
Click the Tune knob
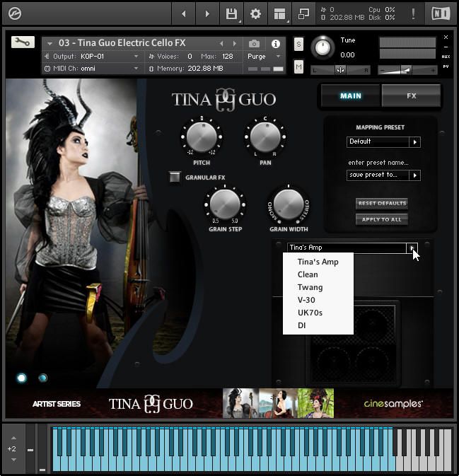pos(323,47)
